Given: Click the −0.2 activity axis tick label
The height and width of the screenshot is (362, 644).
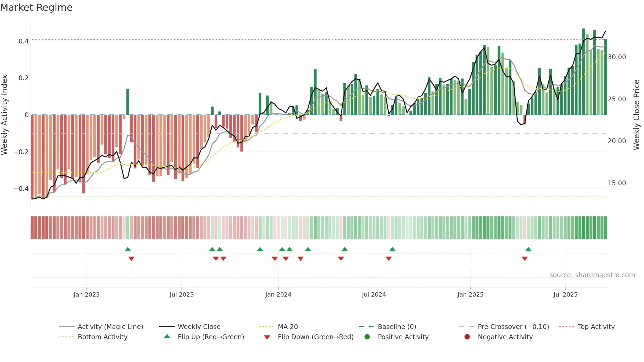Looking at the screenshot, I should point(21,152).
